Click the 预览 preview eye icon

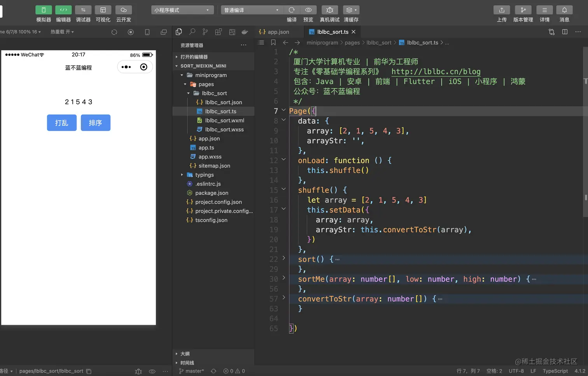coord(308,10)
